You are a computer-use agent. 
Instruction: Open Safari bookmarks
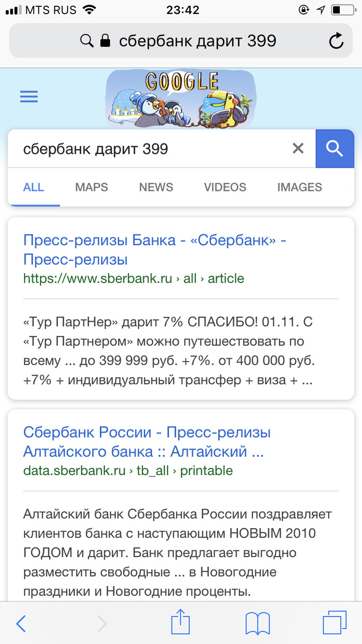[x=258, y=623]
